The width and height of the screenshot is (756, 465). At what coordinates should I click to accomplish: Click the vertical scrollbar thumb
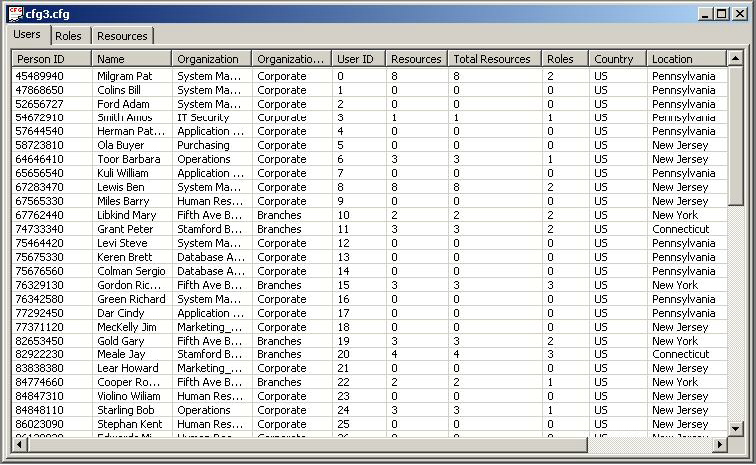point(735,137)
